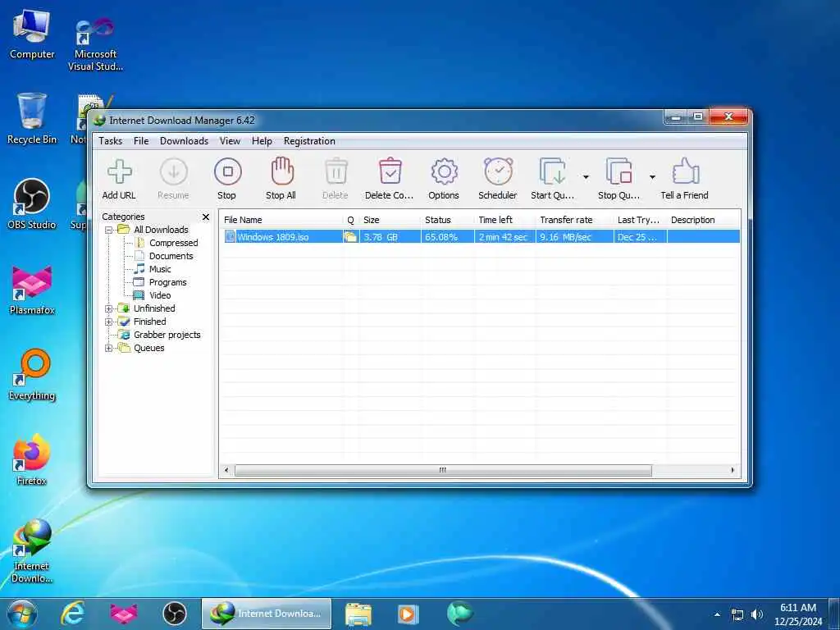Click the horizontal scrollbar thumb in list

443,470
